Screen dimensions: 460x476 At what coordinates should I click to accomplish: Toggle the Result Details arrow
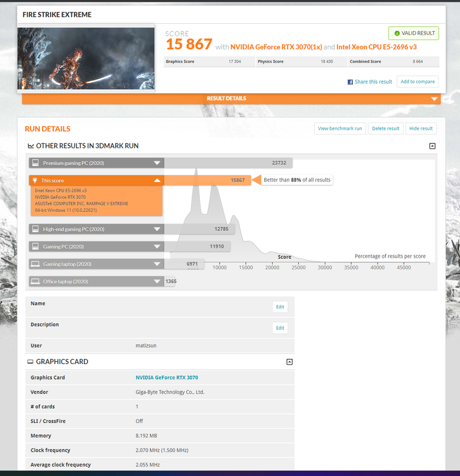[434, 99]
